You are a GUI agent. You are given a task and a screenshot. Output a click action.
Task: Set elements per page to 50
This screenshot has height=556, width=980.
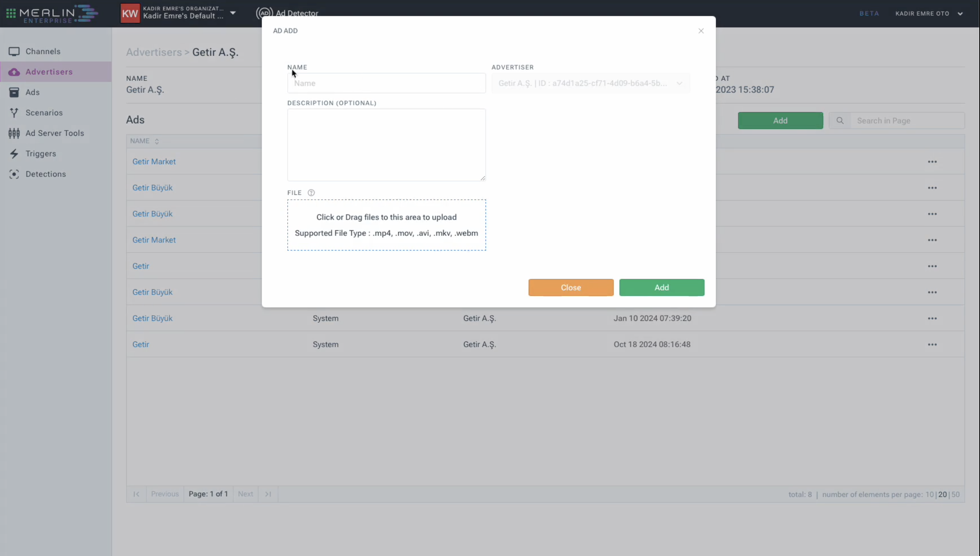955,495
